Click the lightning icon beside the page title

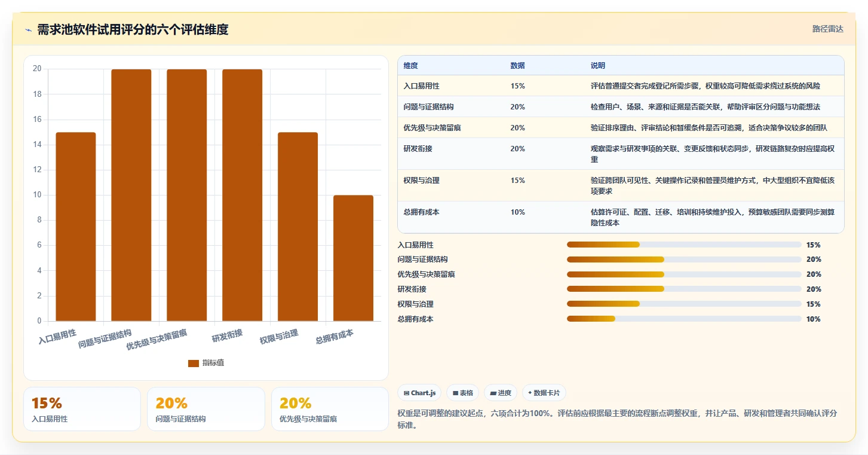28,30
